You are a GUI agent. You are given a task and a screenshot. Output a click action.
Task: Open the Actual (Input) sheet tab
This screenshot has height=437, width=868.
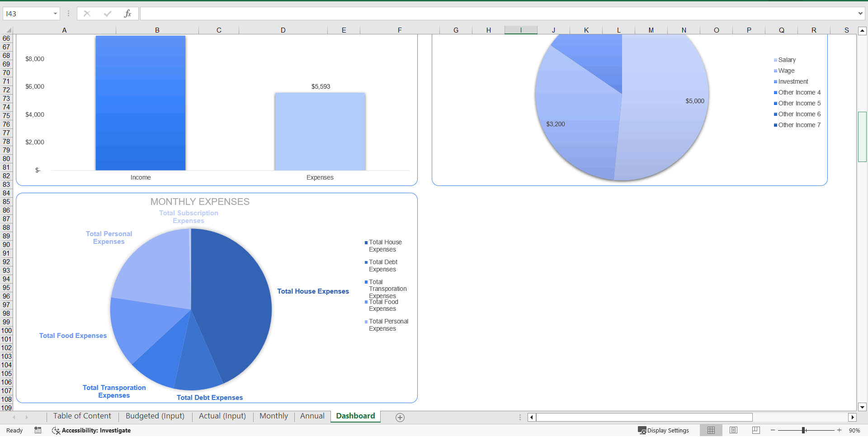222,416
